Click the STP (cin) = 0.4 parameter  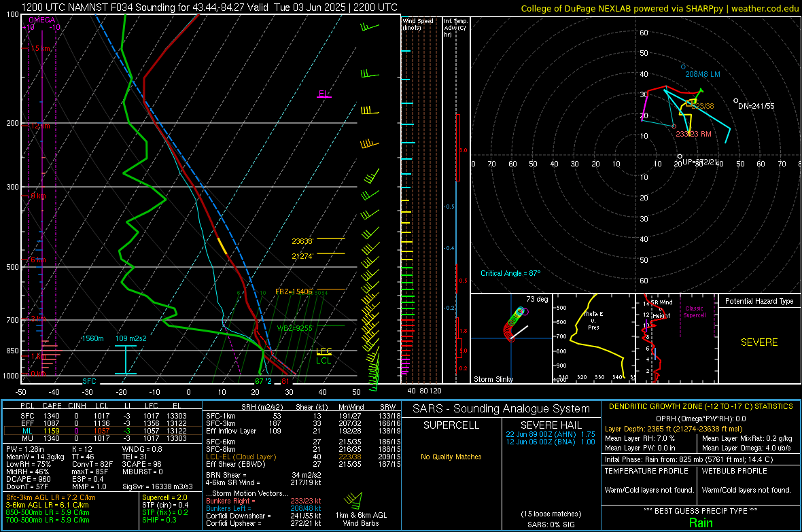coord(165,505)
